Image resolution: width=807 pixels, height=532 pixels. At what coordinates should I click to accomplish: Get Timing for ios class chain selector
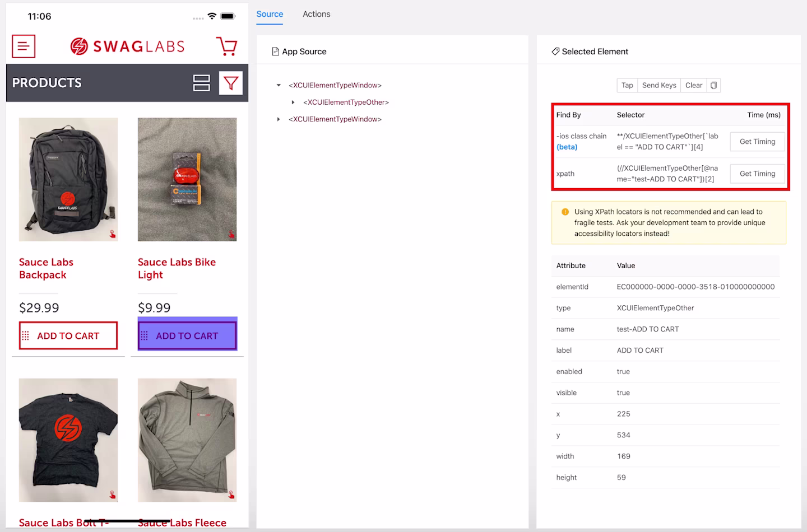pyautogui.click(x=757, y=142)
